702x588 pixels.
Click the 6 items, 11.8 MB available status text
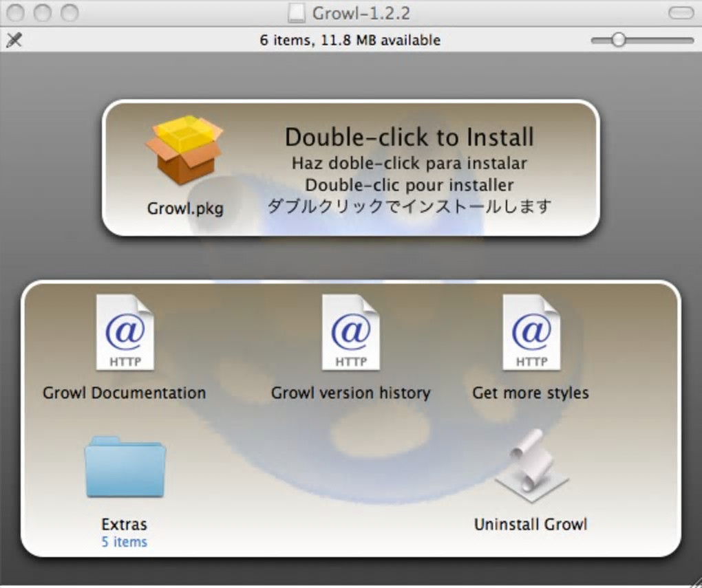tap(350, 41)
